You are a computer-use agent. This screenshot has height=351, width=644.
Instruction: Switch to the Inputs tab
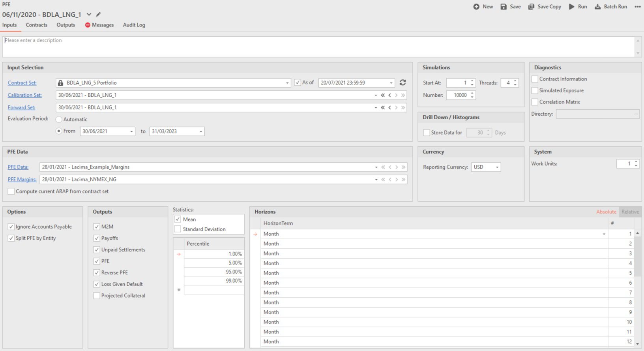click(9, 25)
